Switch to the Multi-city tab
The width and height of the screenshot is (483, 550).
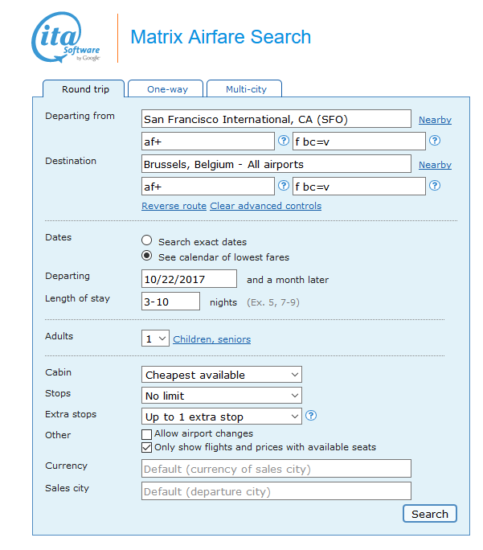244,89
